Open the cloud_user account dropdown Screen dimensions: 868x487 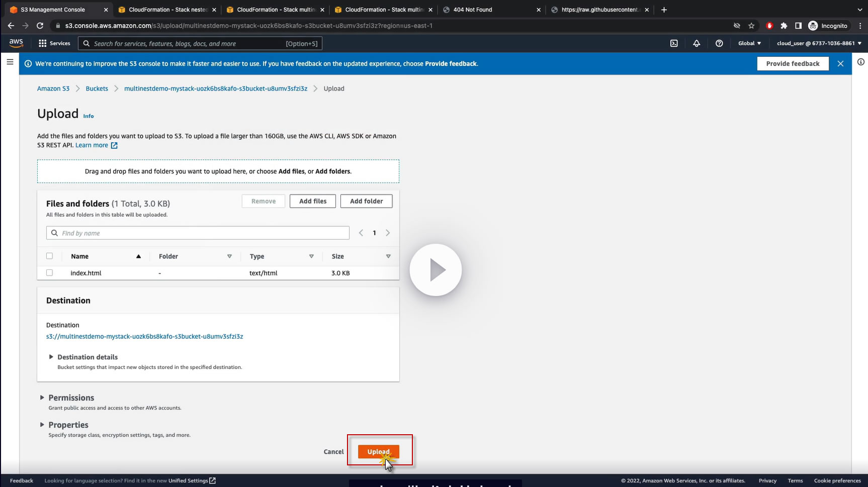click(819, 43)
